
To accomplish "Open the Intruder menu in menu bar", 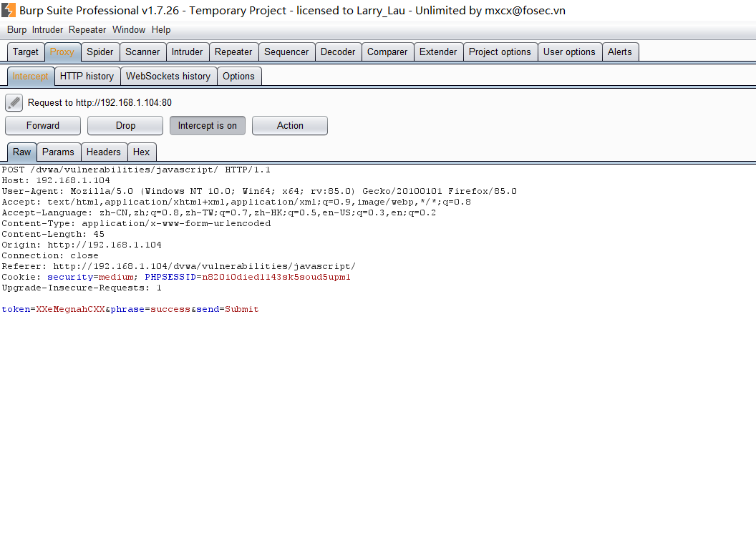I will [47, 29].
